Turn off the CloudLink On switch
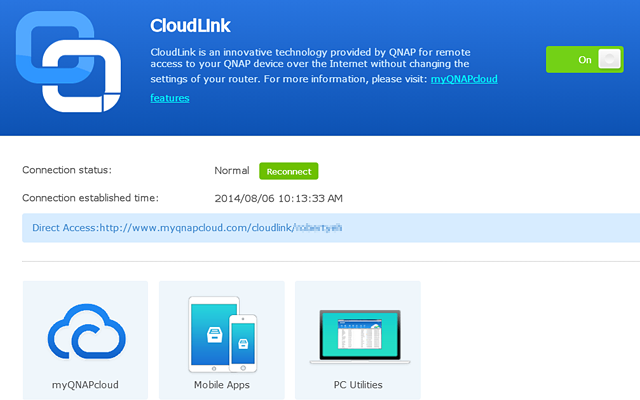 tap(584, 59)
